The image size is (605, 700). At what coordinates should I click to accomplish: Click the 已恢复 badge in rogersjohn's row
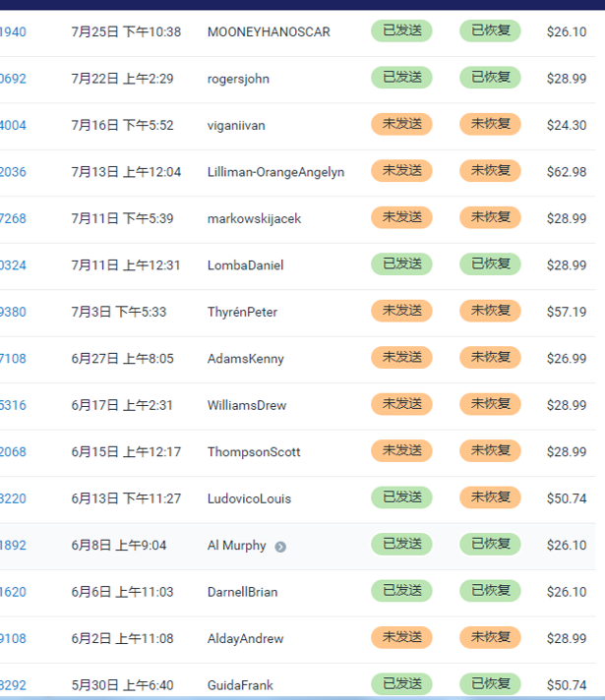[490, 78]
